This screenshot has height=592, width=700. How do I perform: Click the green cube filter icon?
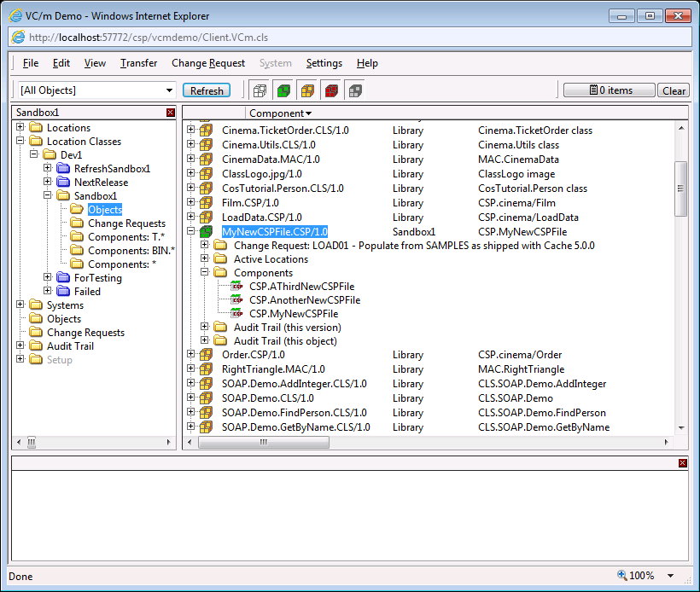click(284, 90)
